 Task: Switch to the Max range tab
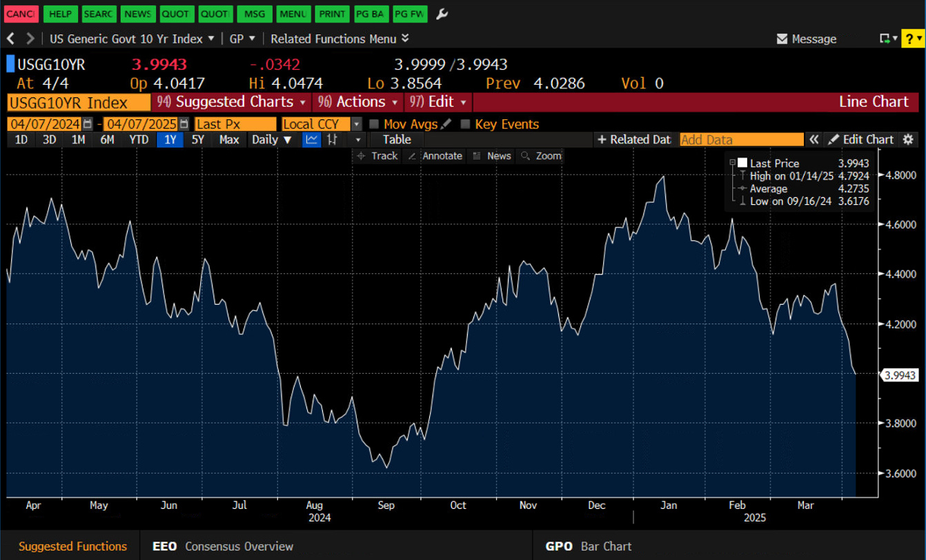pos(229,139)
